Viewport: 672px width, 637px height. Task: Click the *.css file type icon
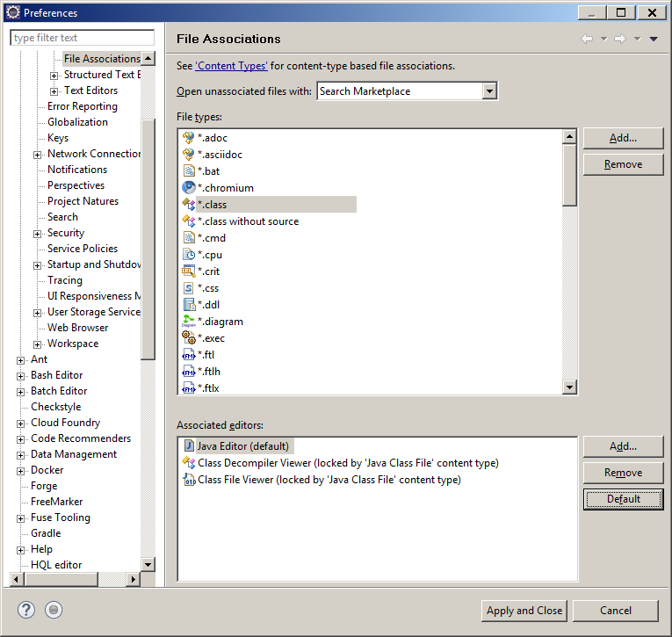point(188,288)
